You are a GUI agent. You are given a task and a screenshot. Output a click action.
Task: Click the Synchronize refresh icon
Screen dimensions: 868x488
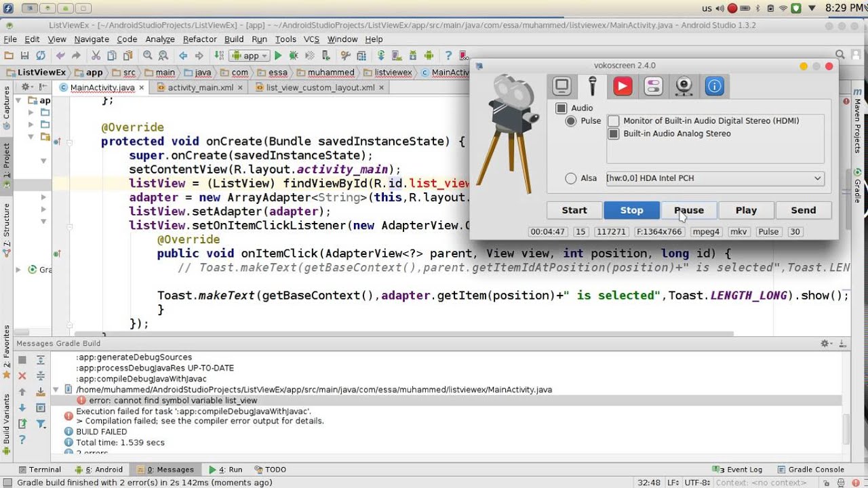tap(41, 56)
